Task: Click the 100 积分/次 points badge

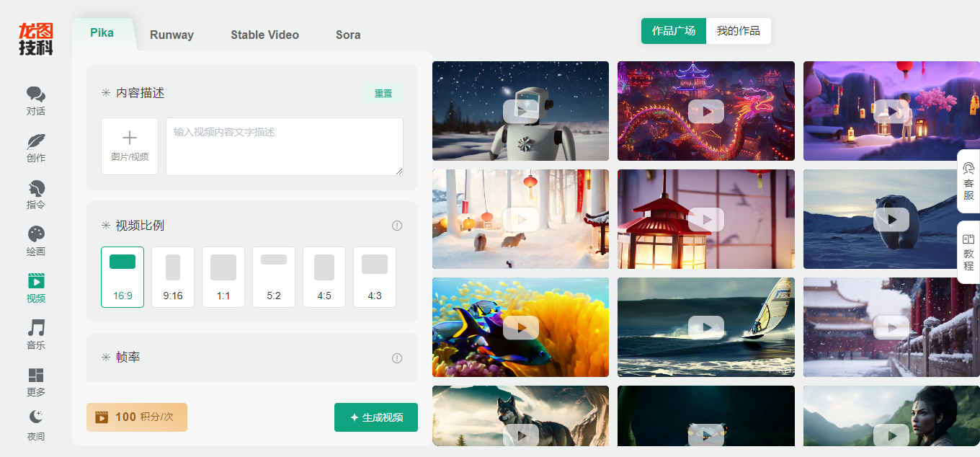Action: [137, 417]
